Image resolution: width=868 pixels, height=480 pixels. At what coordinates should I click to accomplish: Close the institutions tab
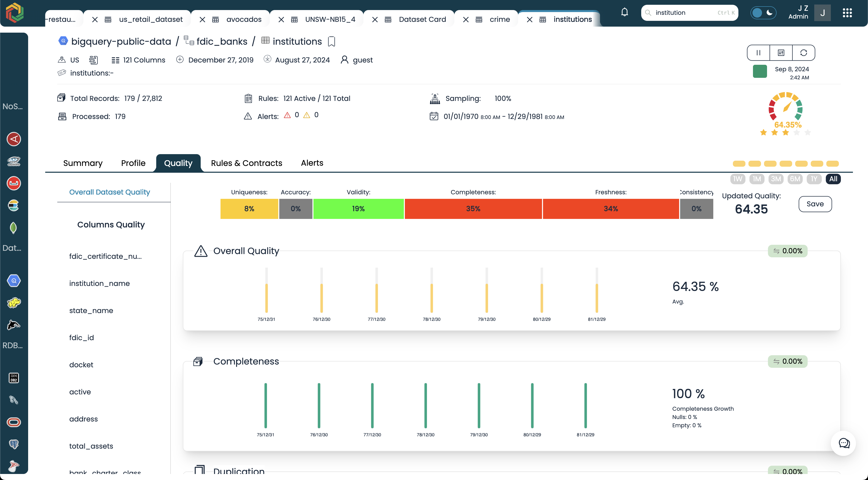pyautogui.click(x=529, y=20)
